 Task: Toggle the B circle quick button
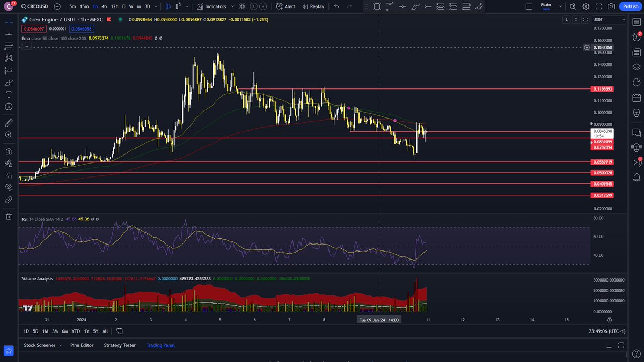(x=253, y=6)
